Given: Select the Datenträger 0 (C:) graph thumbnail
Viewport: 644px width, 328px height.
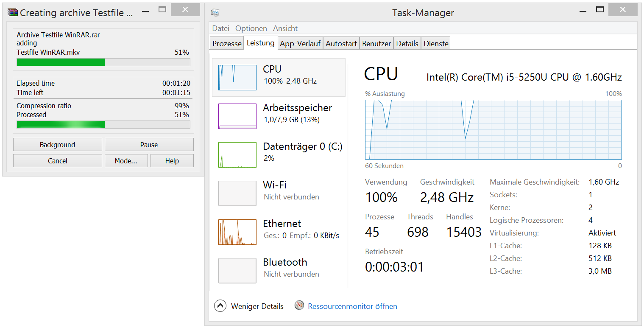Looking at the screenshot, I should point(237,155).
